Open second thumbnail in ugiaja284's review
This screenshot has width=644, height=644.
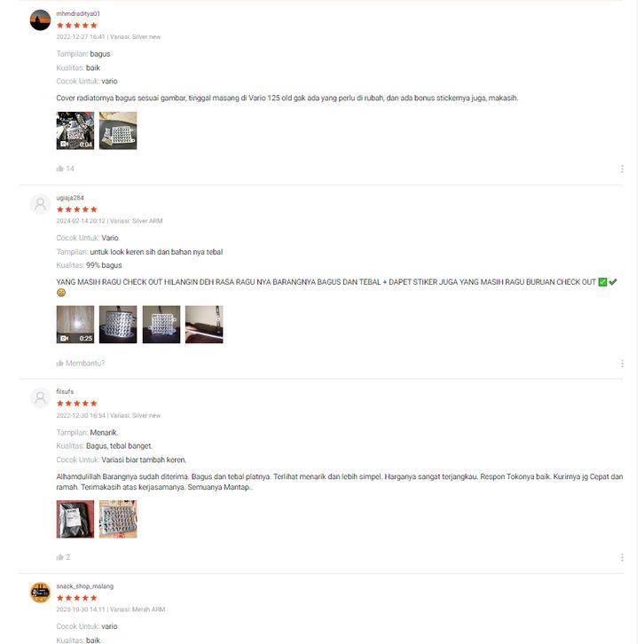tap(118, 325)
